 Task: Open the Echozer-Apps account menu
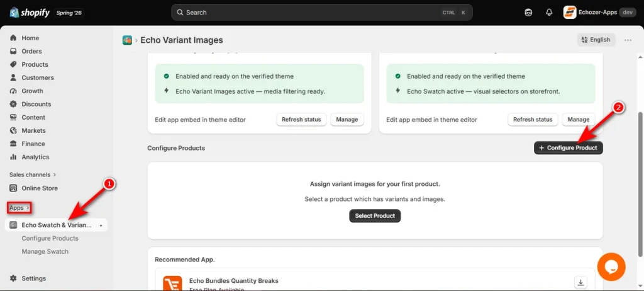click(x=601, y=13)
